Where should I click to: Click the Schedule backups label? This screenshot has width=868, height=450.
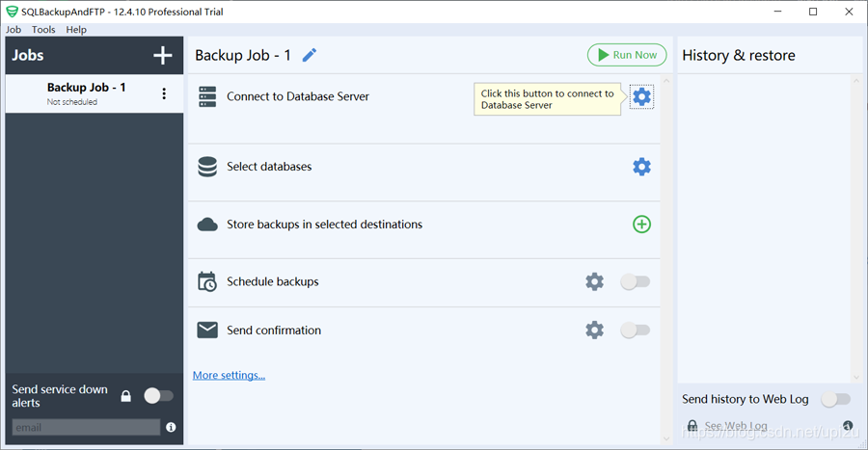pyautogui.click(x=272, y=281)
